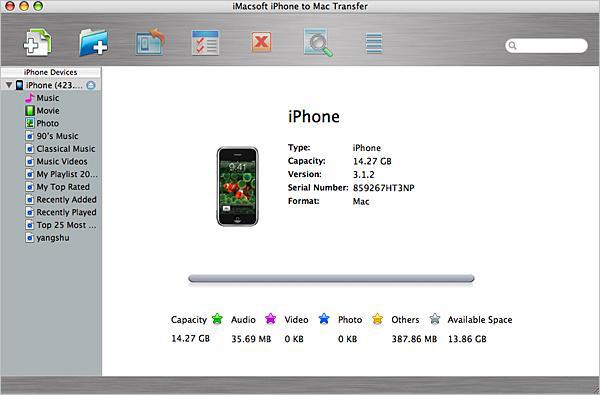The width and height of the screenshot is (600, 395).
Task: Click the magnifier search-files toolbar icon
Action: pos(318,42)
